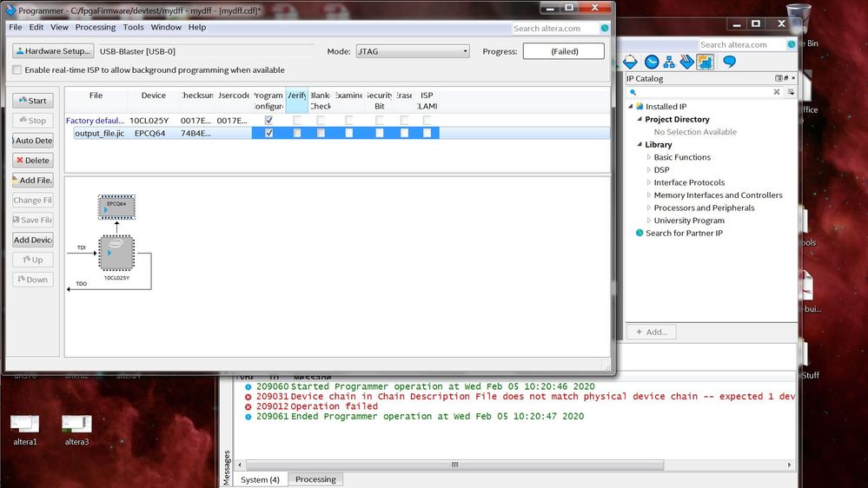Screen dimensions: 868x488
Task: Toggle Program/Configure for output_file.jic
Action: pos(268,133)
